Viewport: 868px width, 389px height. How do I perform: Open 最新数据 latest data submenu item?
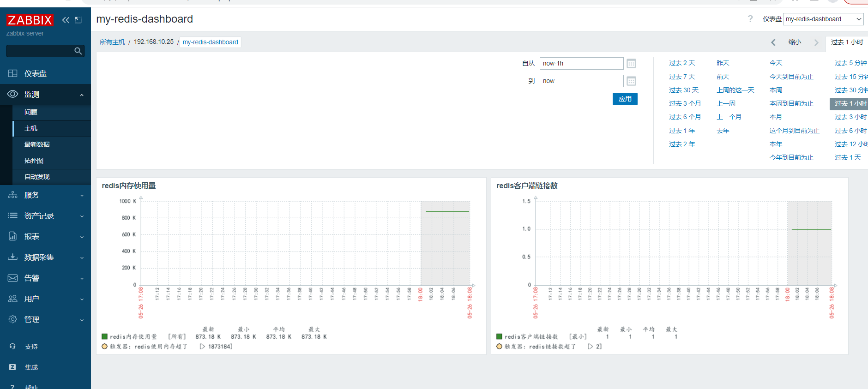[x=52, y=144]
